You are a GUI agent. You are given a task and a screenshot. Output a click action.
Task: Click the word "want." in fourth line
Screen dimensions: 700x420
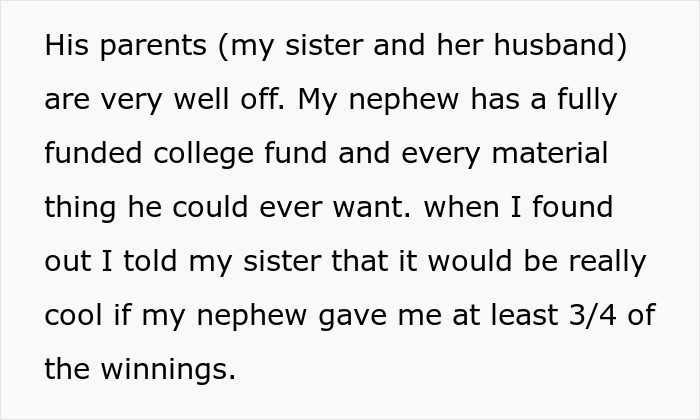coord(371,208)
